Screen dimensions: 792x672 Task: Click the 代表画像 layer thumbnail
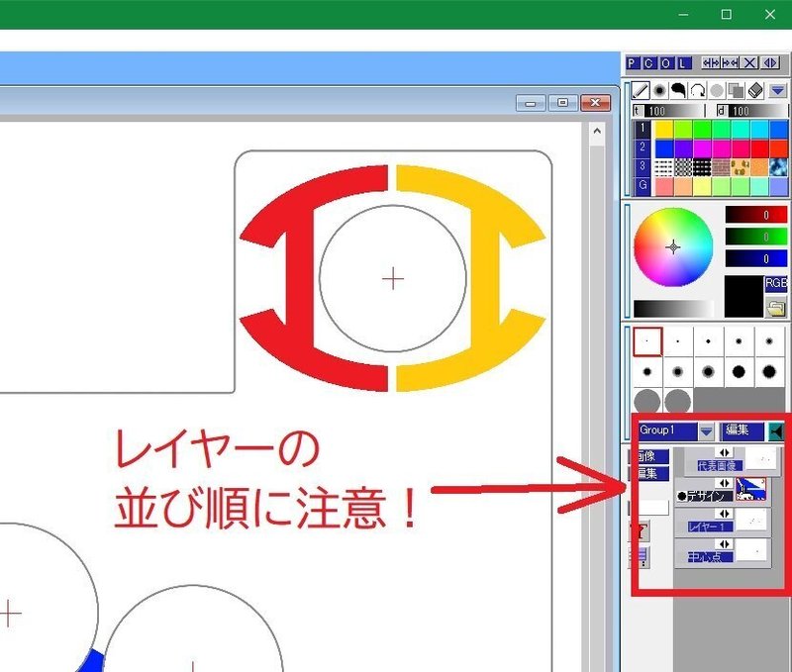click(x=762, y=458)
